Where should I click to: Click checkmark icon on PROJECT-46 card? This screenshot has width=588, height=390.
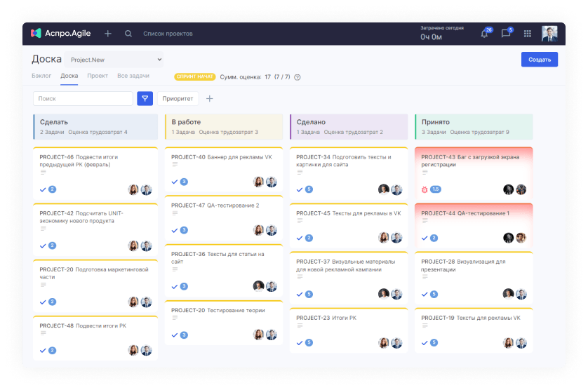(x=43, y=190)
